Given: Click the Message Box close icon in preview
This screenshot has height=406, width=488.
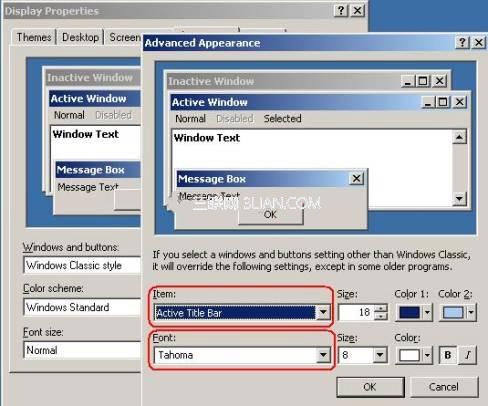Looking at the screenshot, I should click(356, 179).
